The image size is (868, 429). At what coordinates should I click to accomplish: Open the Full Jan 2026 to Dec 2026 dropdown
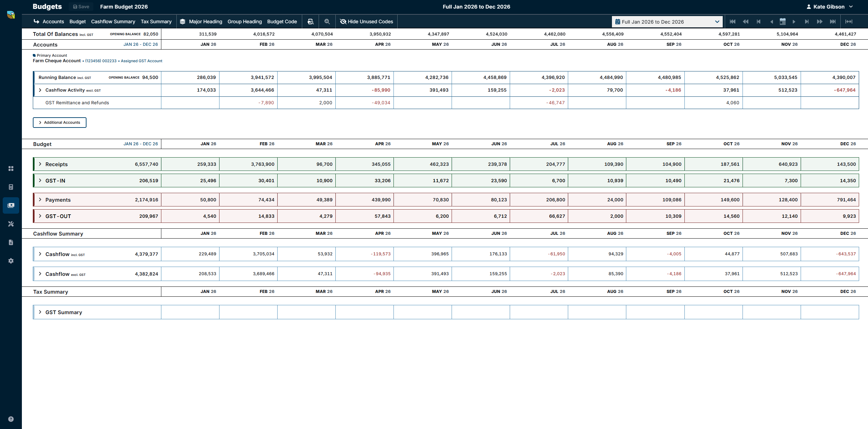[667, 22]
